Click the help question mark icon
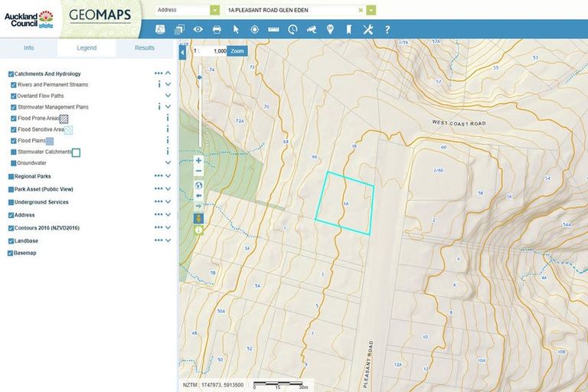588x392 pixels. (387, 30)
